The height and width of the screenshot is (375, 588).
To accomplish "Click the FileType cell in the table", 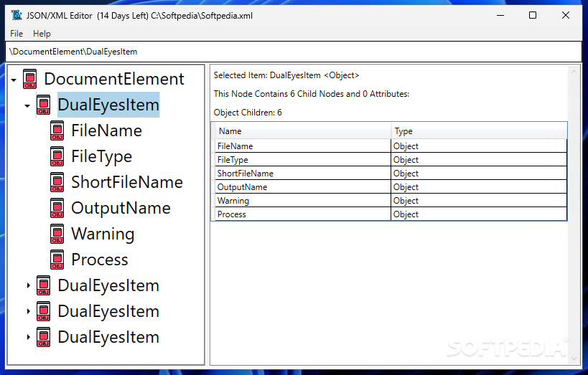I will [303, 160].
